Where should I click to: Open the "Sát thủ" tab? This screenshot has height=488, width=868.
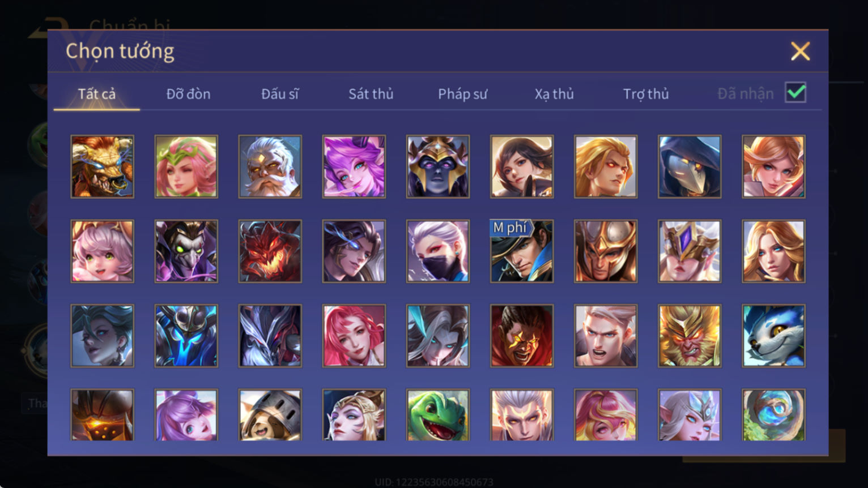pos(371,94)
